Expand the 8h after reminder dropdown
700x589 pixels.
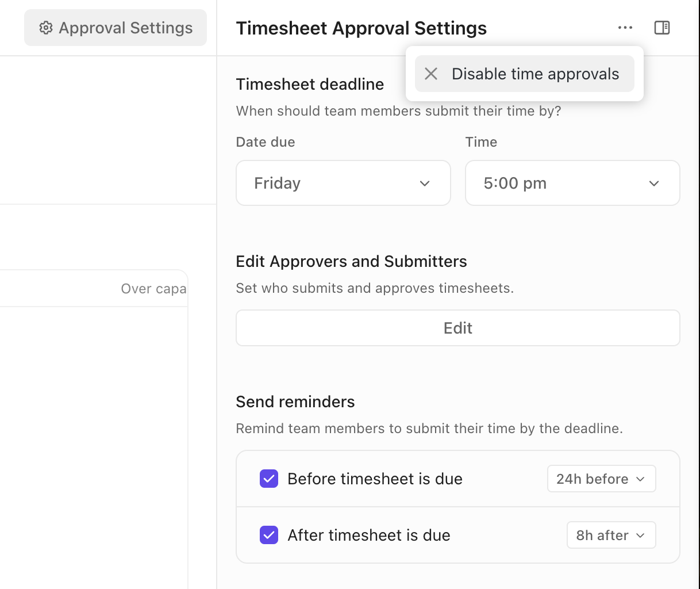tap(611, 535)
